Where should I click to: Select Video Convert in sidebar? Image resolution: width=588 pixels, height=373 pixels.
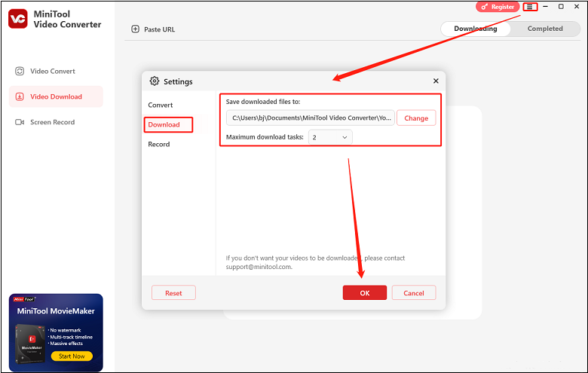tap(56, 72)
